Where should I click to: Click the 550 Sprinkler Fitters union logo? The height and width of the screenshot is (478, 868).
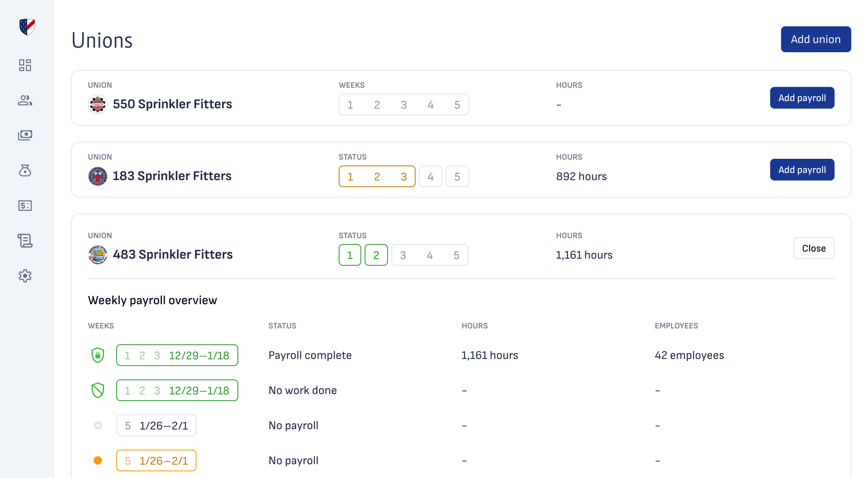[98, 104]
